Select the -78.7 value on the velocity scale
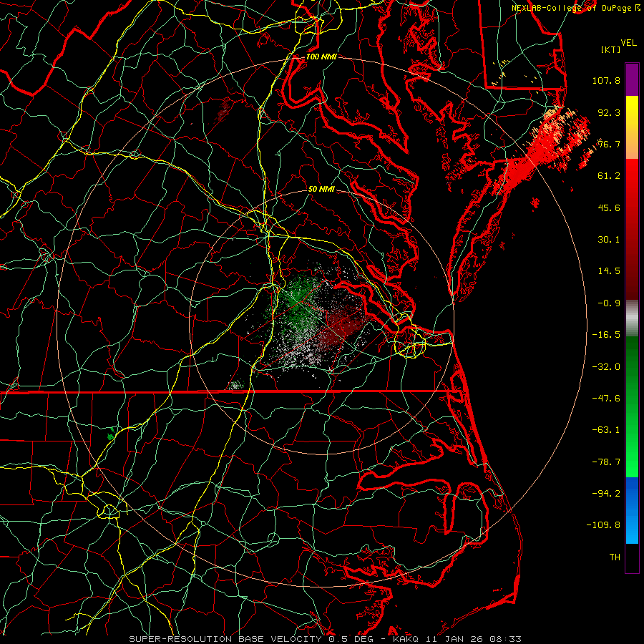The image size is (644, 644). 606,462
